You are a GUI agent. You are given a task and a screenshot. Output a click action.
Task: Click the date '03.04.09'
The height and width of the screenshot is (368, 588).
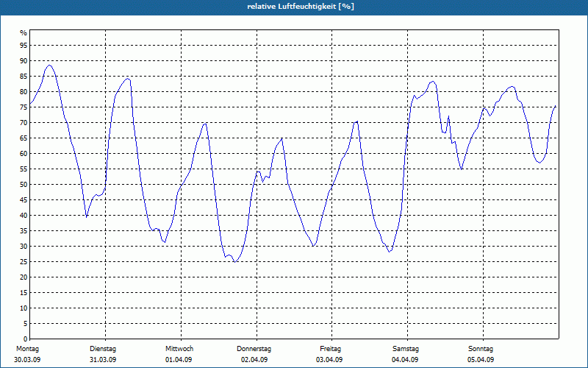[x=329, y=360]
